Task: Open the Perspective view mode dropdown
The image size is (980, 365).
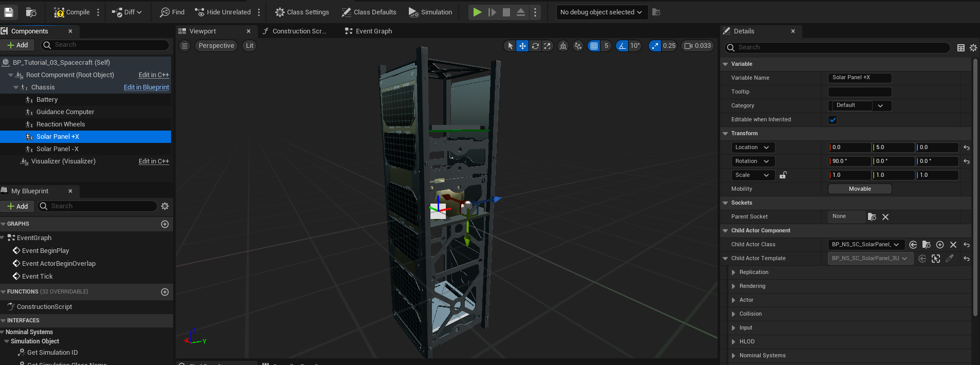Action: 216,46
